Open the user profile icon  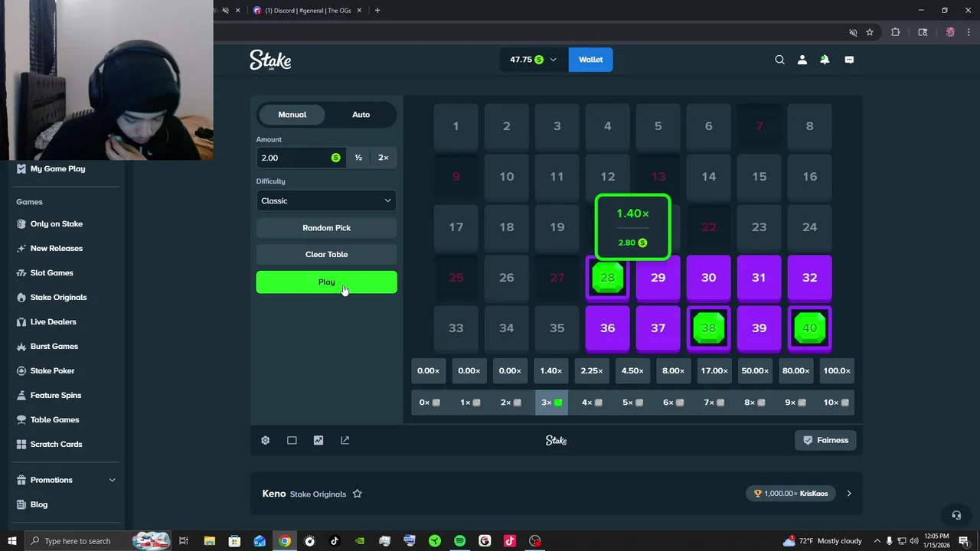click(802, 60)
